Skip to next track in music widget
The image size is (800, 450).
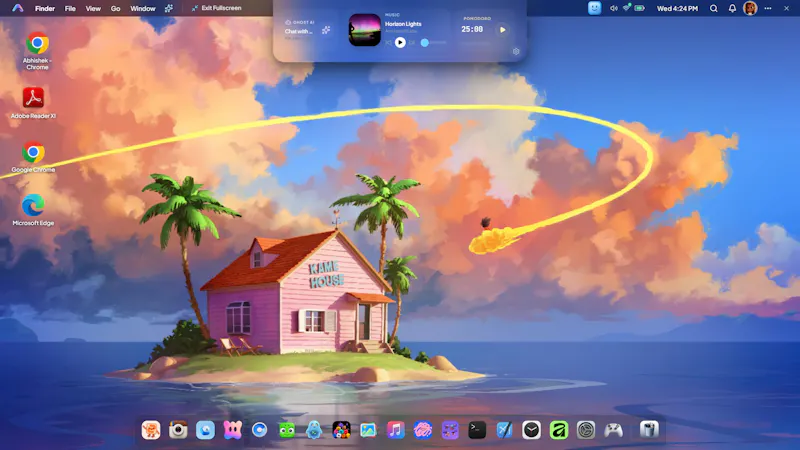(412, 43)
